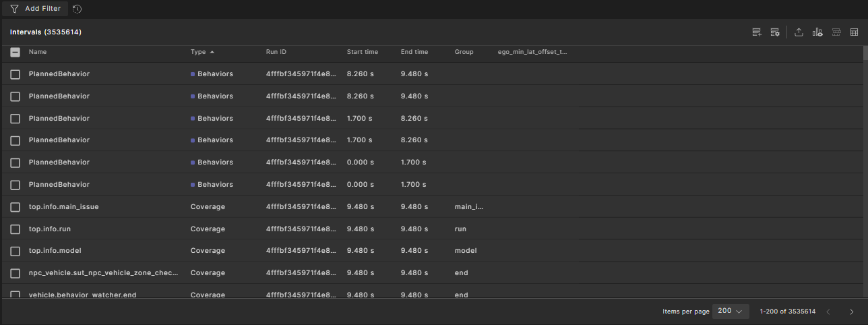
Task: Click the grouped rows layout icon
Action: pyautogui.click(x=836, y=32)
